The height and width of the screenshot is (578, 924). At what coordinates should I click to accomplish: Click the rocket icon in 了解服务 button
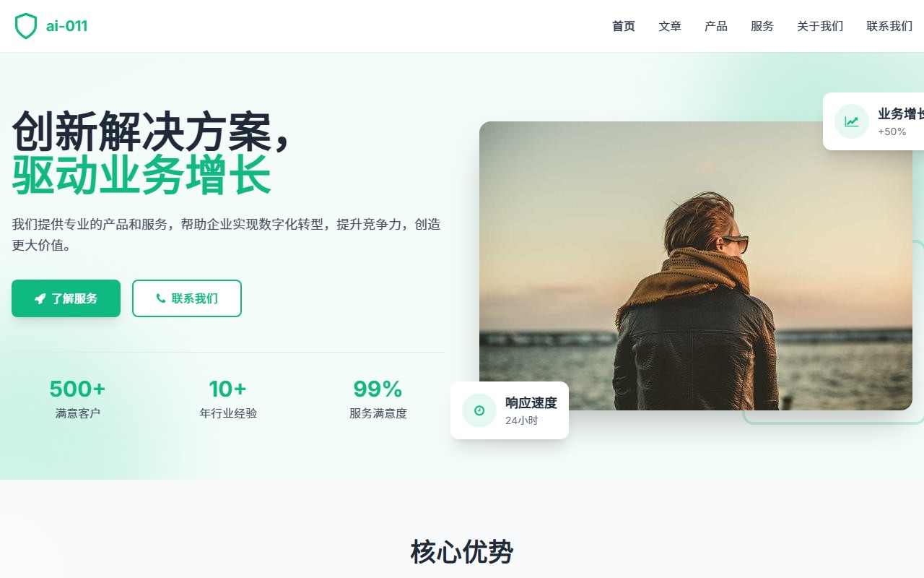[x=40, y=298]
